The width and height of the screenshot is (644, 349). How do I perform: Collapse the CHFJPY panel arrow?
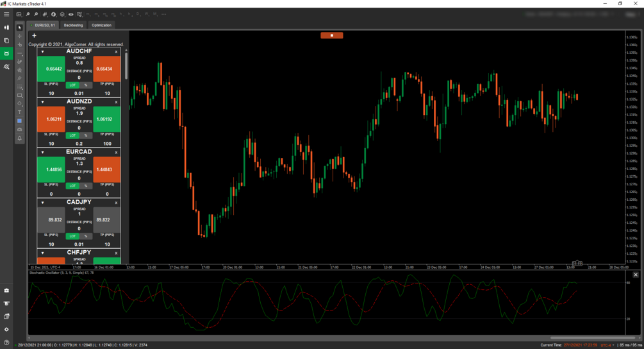click(42, 253)
